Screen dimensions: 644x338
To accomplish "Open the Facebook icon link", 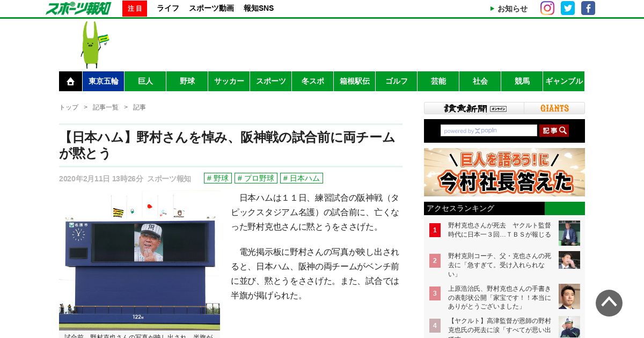I will pyautogui.click(x=588, y=8).
